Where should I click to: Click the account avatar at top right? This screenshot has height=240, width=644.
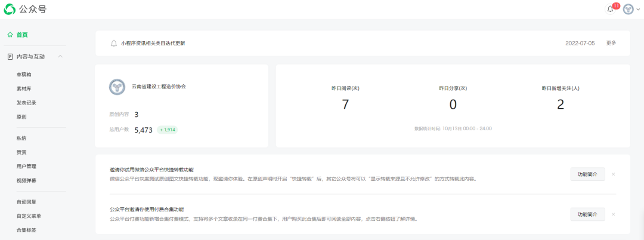(628, 9)
